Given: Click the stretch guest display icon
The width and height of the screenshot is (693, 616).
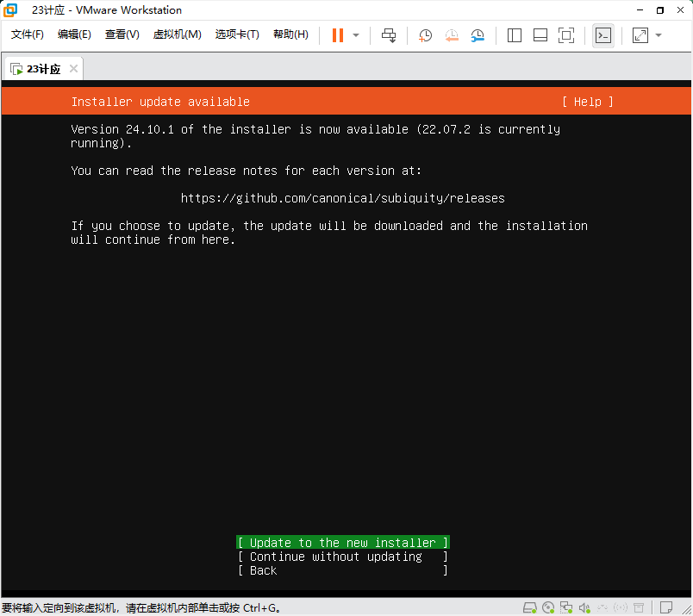Looking at the screenshot, I should pyautogui.click(x=640, y=35).
